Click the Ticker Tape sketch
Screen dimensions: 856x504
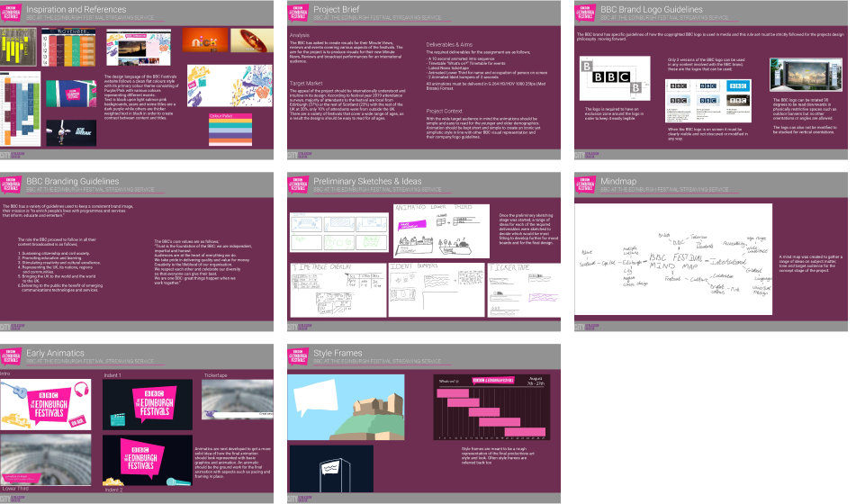[524, 290]
